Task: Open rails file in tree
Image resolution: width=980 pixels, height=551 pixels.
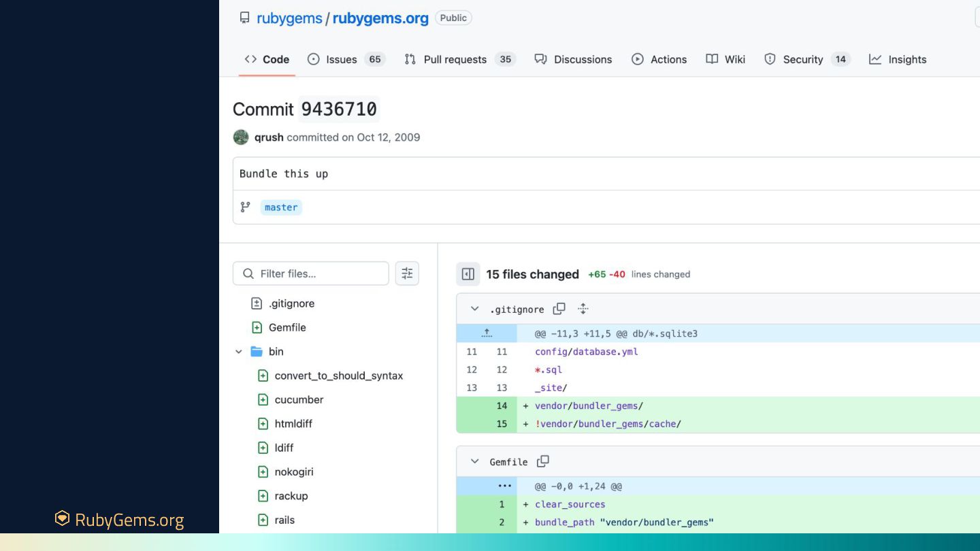Action: click(x=284, y=520)
